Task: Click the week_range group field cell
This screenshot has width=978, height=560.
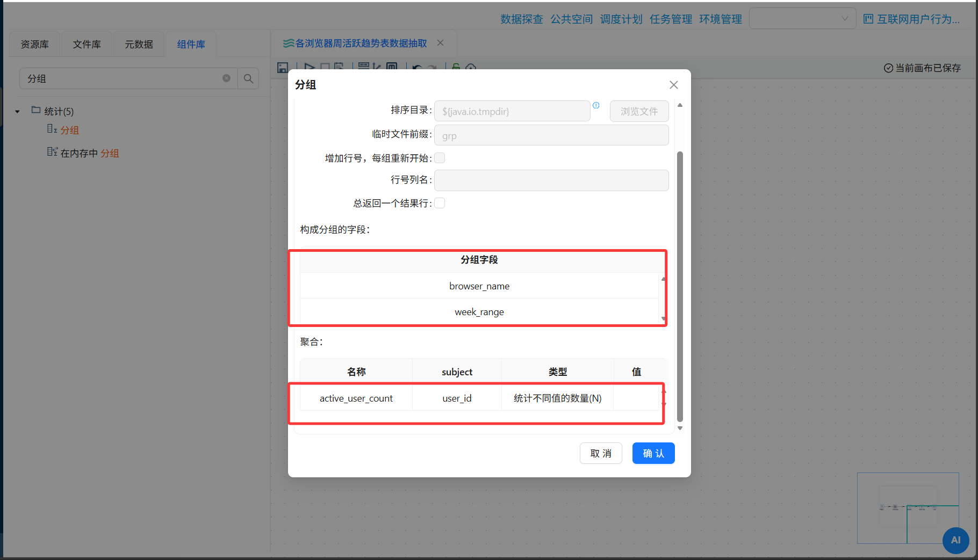Action: pyautogui.click(x=479, y=312)
